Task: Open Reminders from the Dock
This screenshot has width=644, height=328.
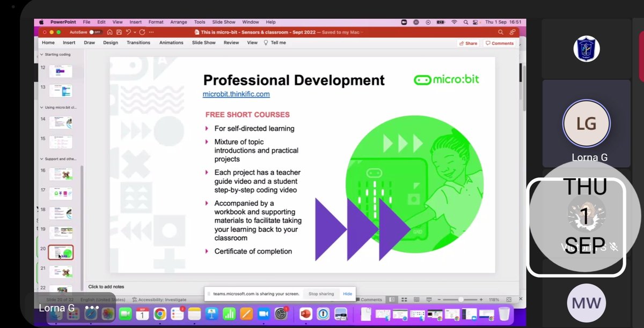Action: tap(177, 314)
